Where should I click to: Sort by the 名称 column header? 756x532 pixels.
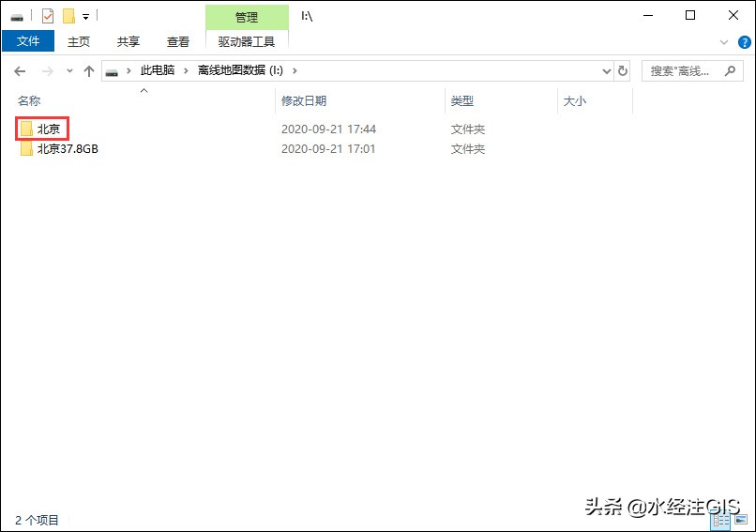point(29,100)
